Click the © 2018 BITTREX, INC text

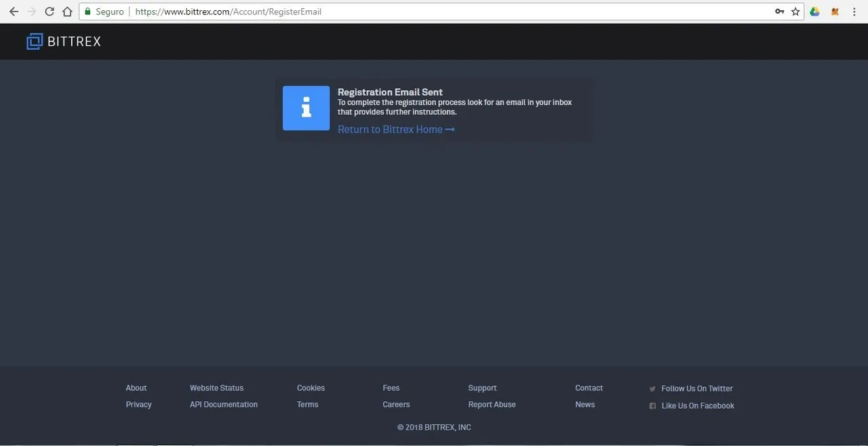click(434, 428)
